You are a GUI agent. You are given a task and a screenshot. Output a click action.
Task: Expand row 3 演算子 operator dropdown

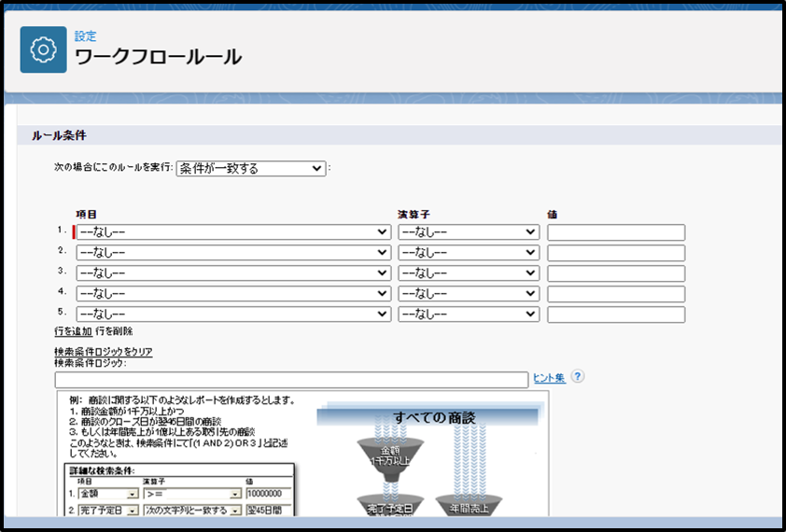(469, 273)
